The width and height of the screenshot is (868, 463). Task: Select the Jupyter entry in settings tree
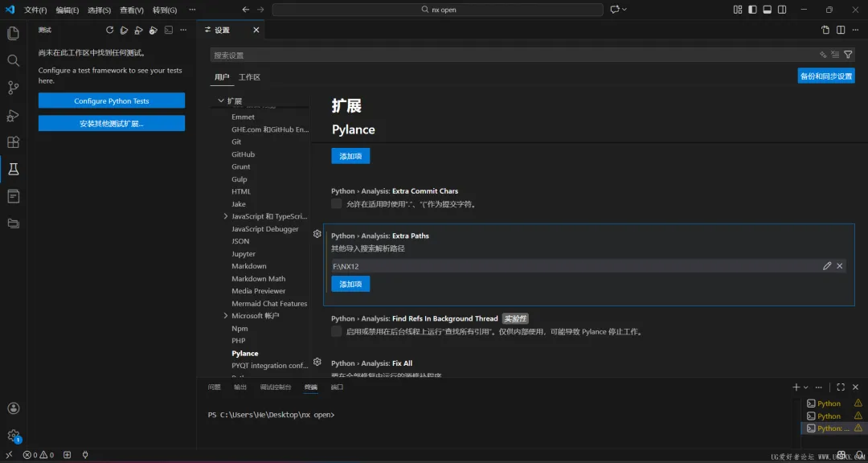244,254
